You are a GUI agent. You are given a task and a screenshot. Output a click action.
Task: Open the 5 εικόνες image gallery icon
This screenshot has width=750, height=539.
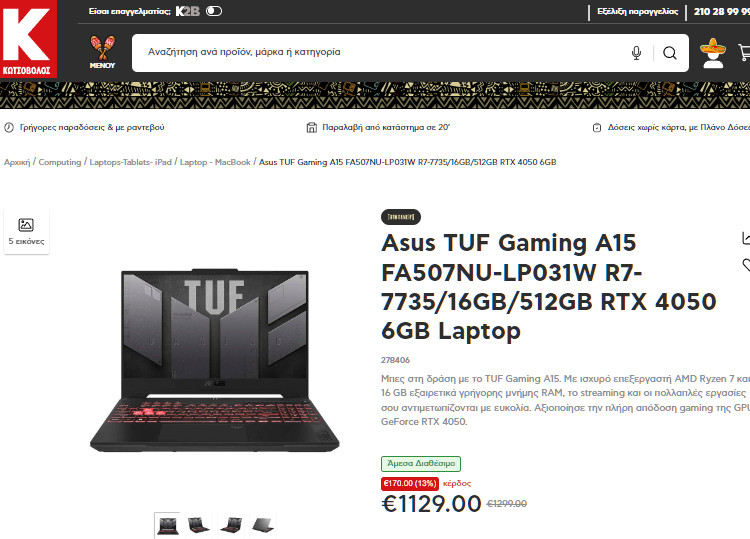coord(26,231)
